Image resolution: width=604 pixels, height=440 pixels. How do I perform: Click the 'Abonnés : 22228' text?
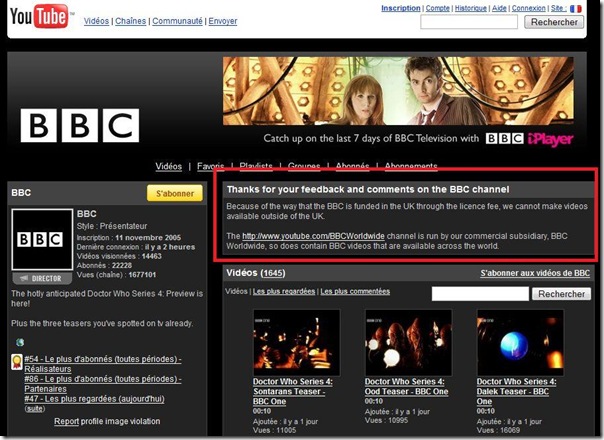click(104, 265)
